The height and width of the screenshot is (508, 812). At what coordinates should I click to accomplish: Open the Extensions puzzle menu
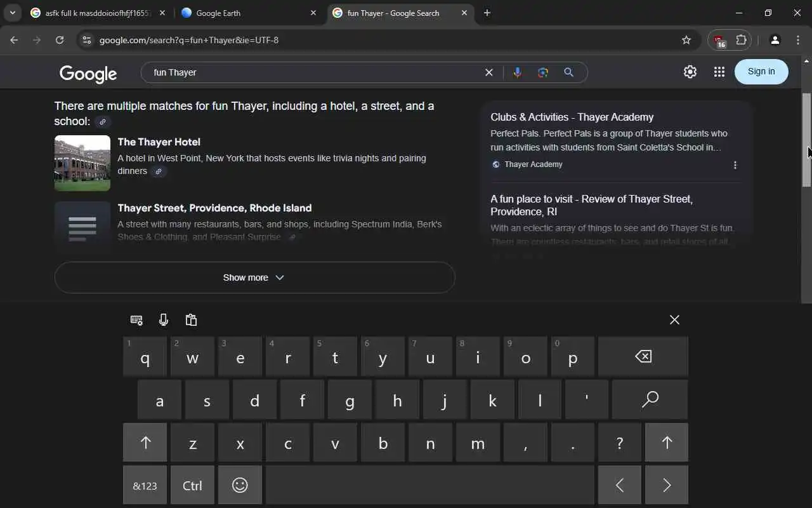pyautogui.click(x=741, y=40)
